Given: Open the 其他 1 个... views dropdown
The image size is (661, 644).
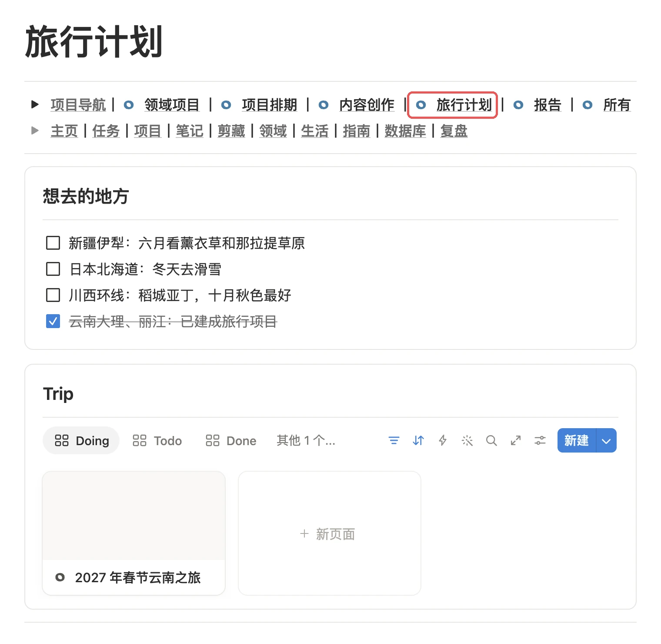Looking at the screenshot, I should point(306,440).
